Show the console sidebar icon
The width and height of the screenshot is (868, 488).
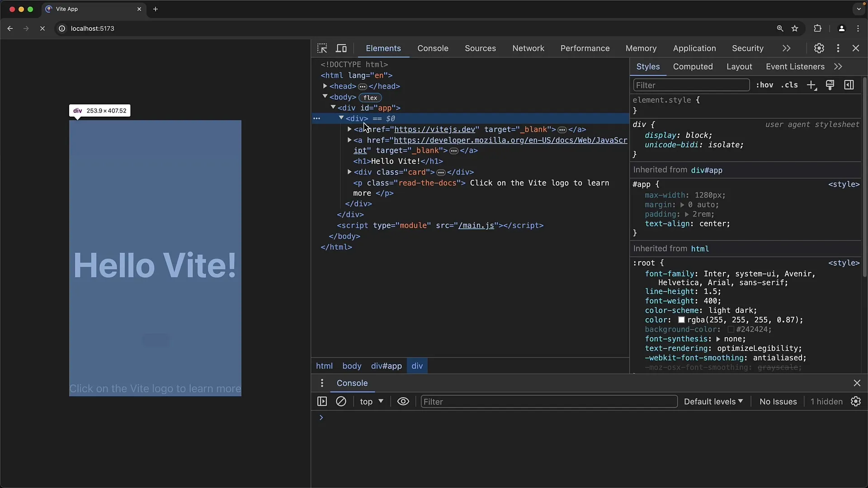tap(322, 401)
